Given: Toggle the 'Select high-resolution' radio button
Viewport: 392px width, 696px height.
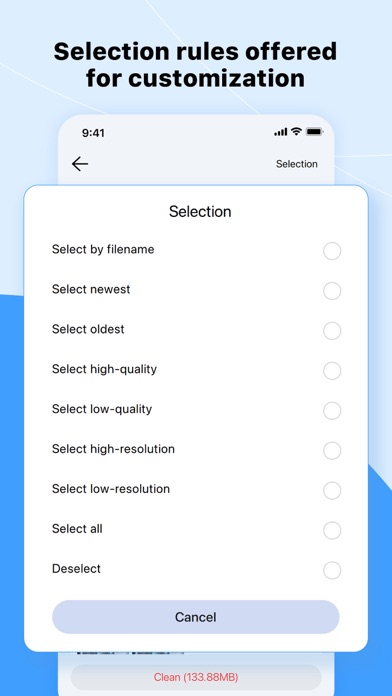Looking at the screenshot, I should [x=332, y=451].
